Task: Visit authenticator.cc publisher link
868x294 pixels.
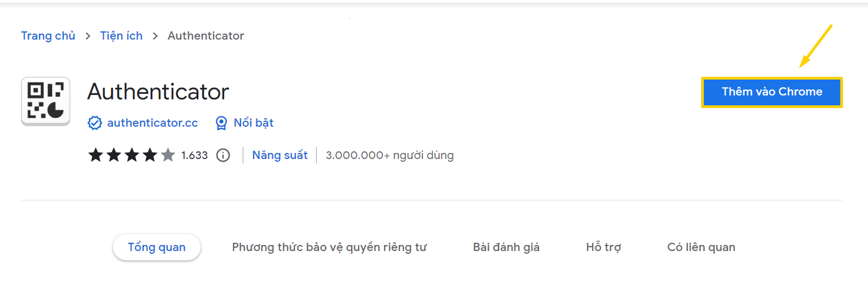Action: 153,123
